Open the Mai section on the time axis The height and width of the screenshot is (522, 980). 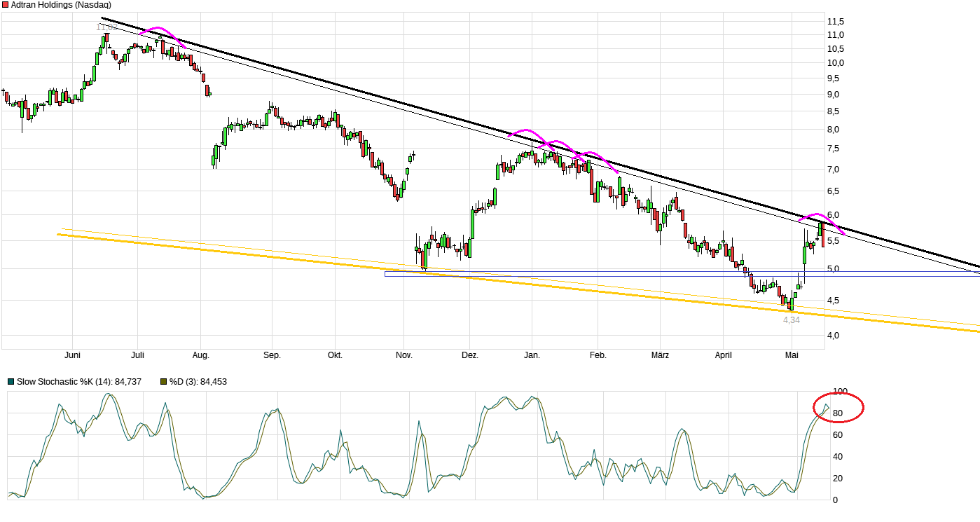[x=792, y=355]
